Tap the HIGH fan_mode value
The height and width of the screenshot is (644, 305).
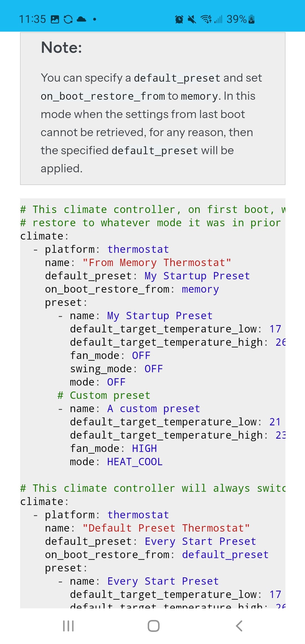pos(144,449)
